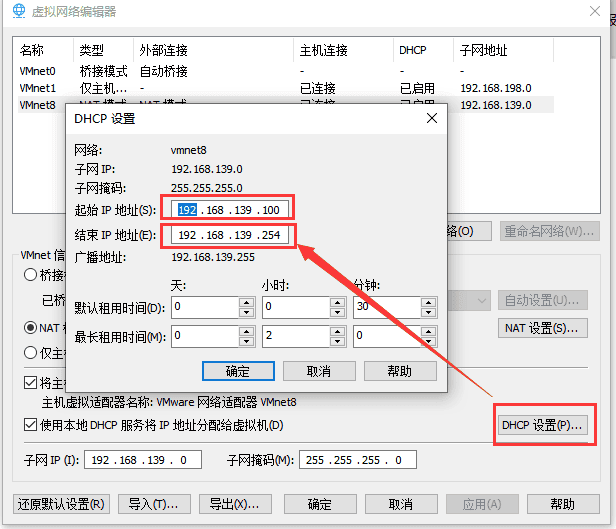The height and width of the screenshot is (529, 616).
Task: Increase default lease time days spinner
Action: tap(246, 303)
